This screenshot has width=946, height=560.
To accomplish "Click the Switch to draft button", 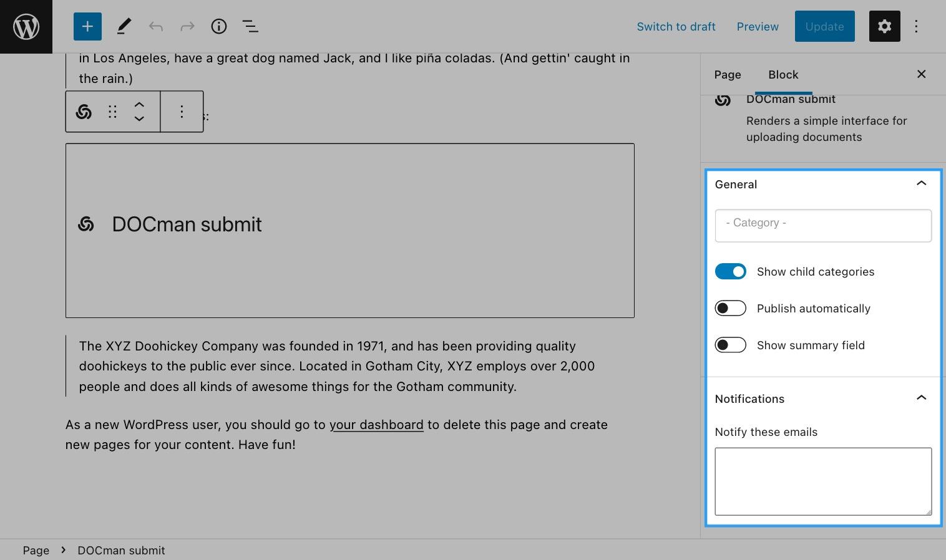I will pos(676,27).
